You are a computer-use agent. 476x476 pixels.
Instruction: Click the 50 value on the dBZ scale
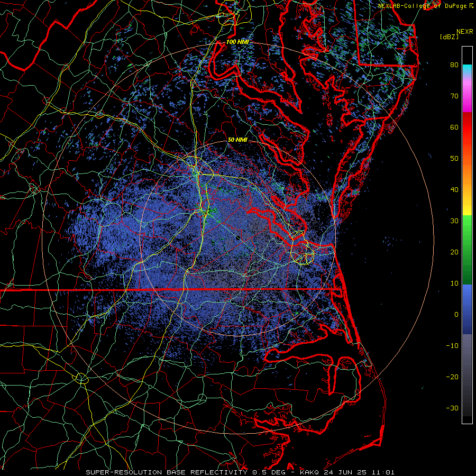(x=454, y=159)
